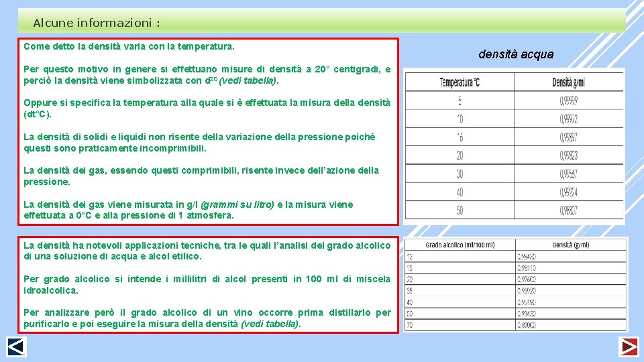Click the '(dt°C).' text line

click(x=38, y=114)
